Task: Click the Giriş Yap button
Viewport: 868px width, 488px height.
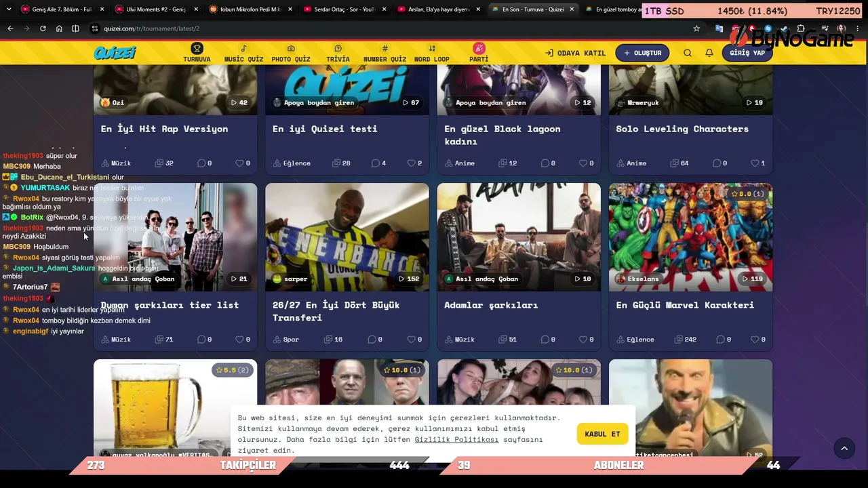Action: click(x=747, y=53)
